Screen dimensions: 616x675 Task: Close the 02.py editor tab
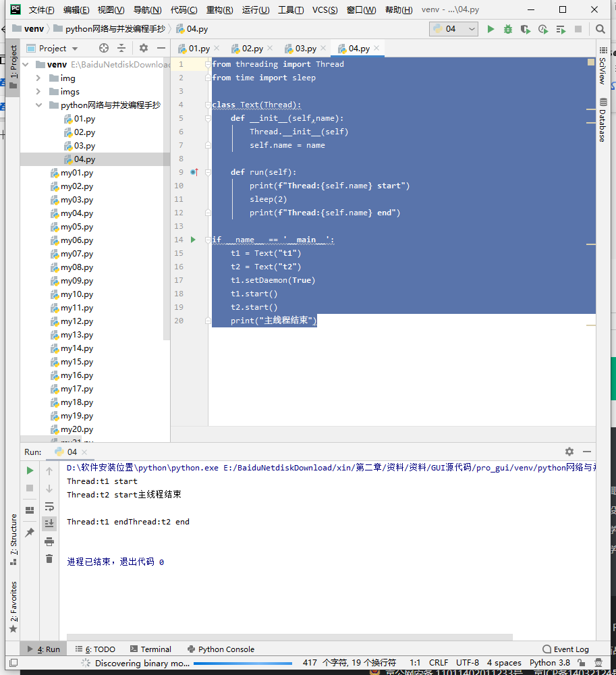(270, 48)
